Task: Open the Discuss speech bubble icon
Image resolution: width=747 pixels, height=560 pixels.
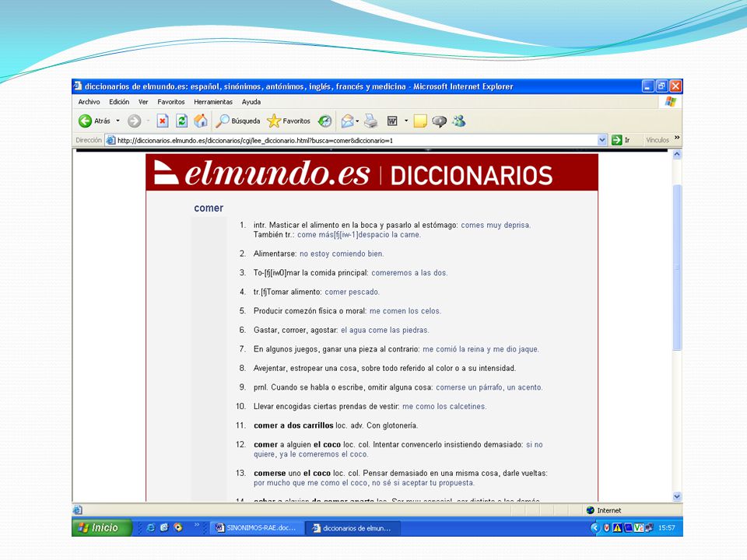Action: click(x=439, y=121)
